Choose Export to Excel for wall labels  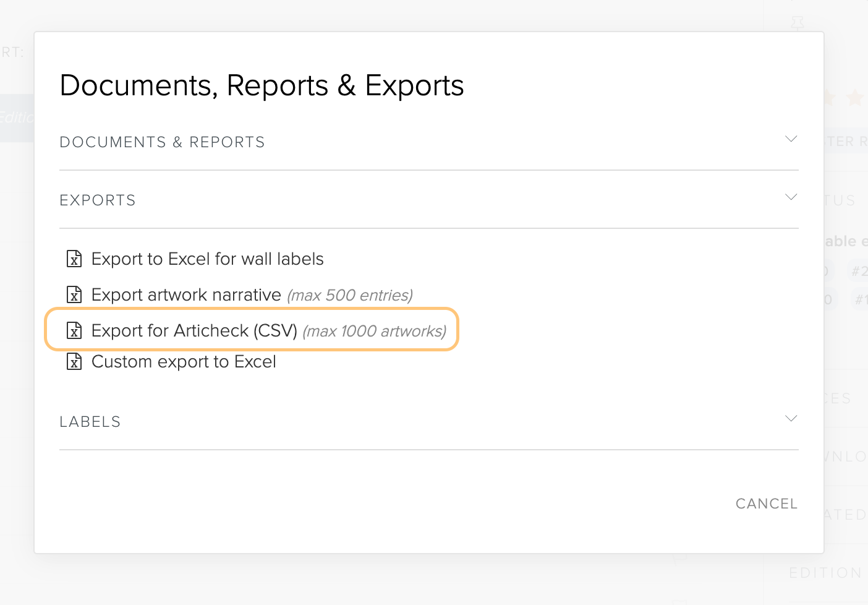point(207,259)
